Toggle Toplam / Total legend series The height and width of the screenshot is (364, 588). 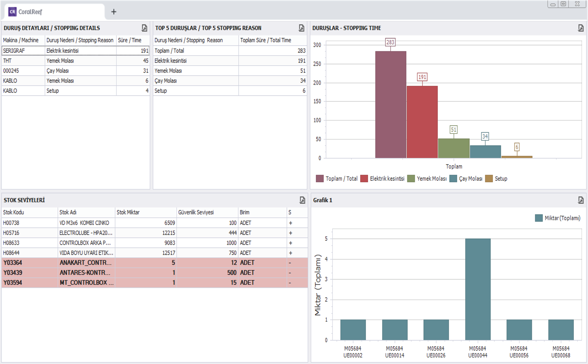pyautogui.click(x=337, y=179)
